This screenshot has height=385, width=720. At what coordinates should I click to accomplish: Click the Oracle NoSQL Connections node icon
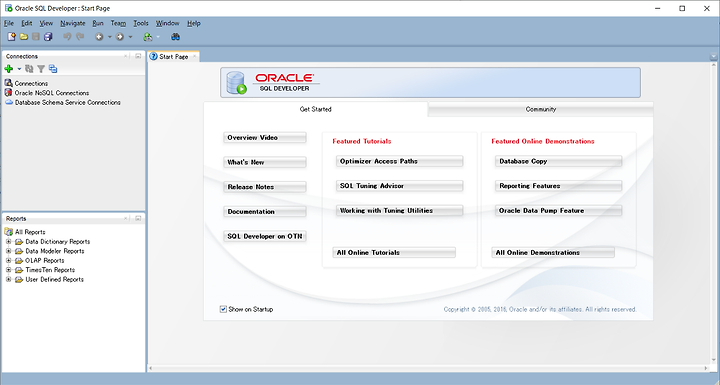click(8, 93)
